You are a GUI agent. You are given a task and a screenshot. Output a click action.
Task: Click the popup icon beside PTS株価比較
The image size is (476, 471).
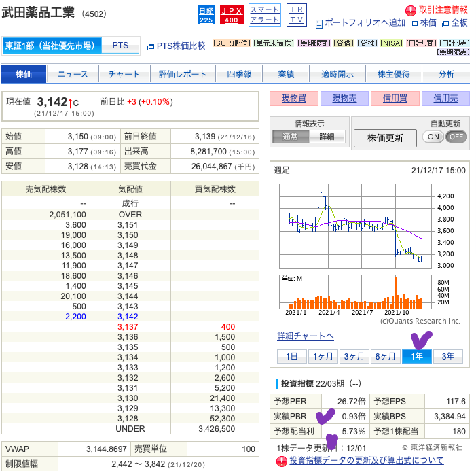click(x=151, y=47)
